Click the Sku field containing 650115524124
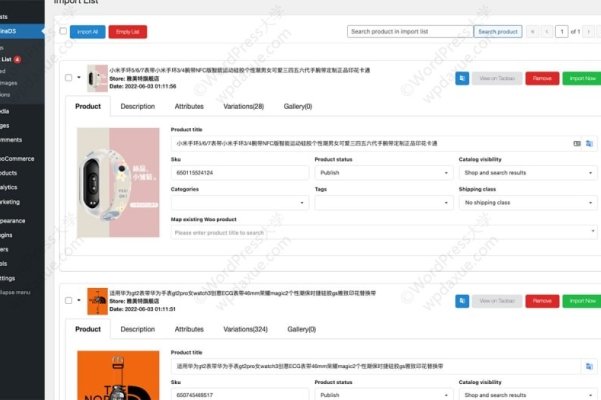This screenshot has width=601, height=400. point(240,173)
